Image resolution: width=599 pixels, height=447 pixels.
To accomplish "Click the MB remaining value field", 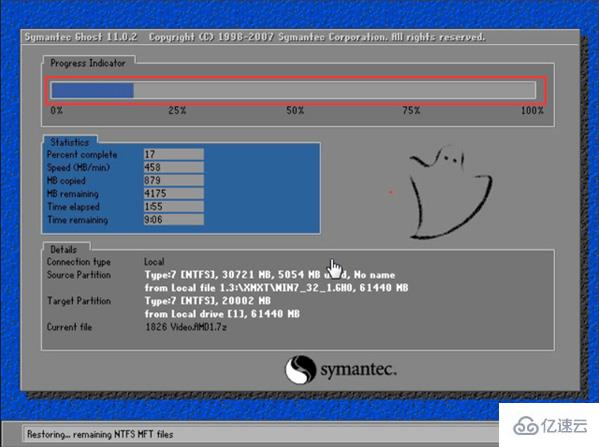I will point(174,193).
